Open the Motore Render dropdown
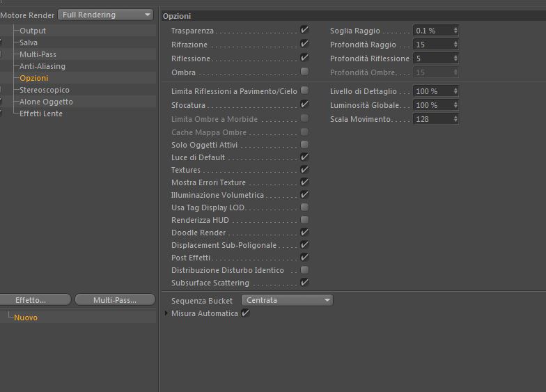 106,15
